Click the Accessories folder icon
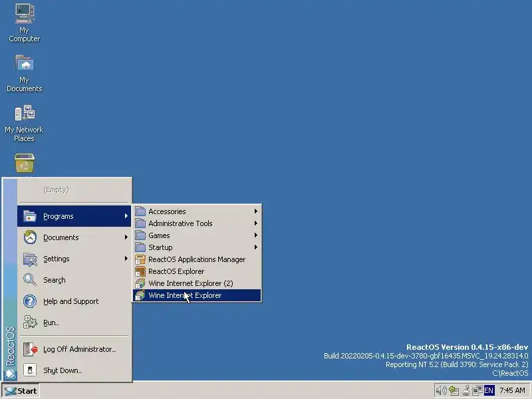This screenshot has height=399, width=532. [x=140, y=211]
